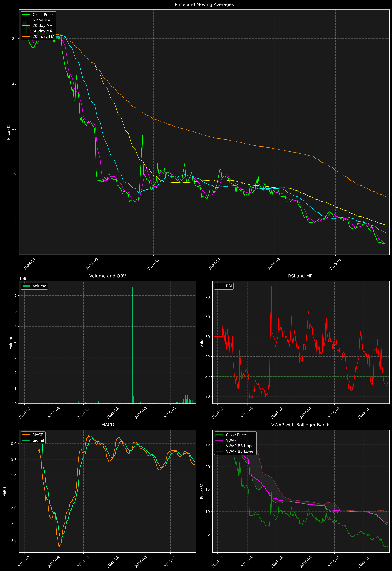Click the 'RSI and MFI' chart title
The image size is (392, 571).
tap(301, 276)
